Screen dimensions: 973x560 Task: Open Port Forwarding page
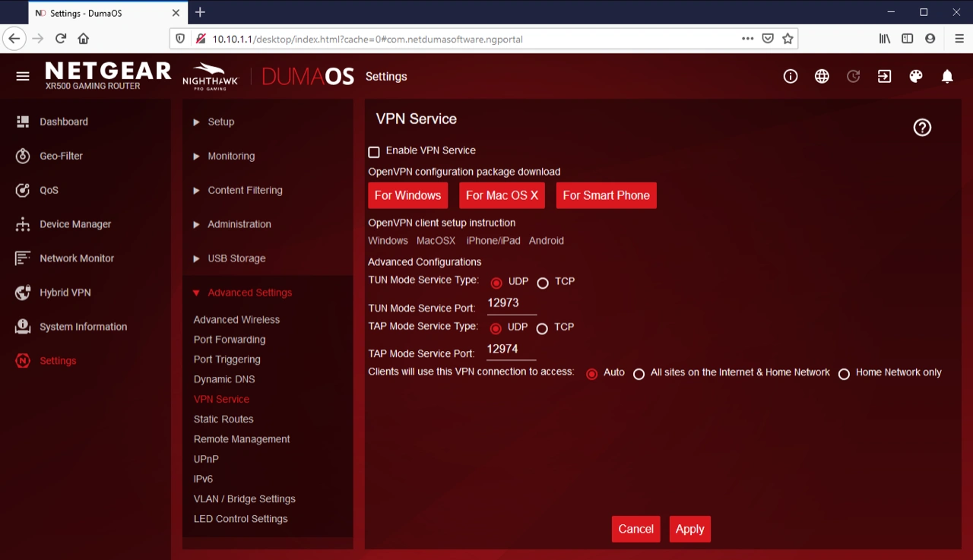click(x=230, y=340)
